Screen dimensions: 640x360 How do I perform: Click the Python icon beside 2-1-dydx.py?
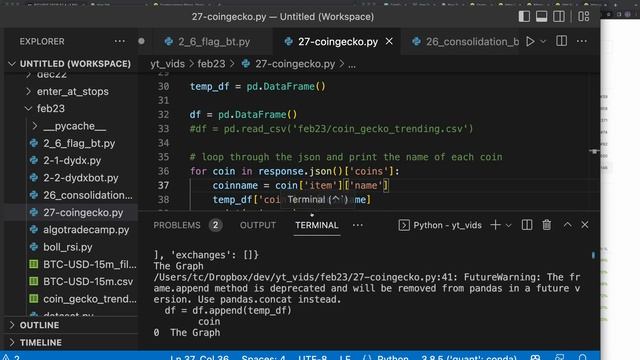(34, 160)
